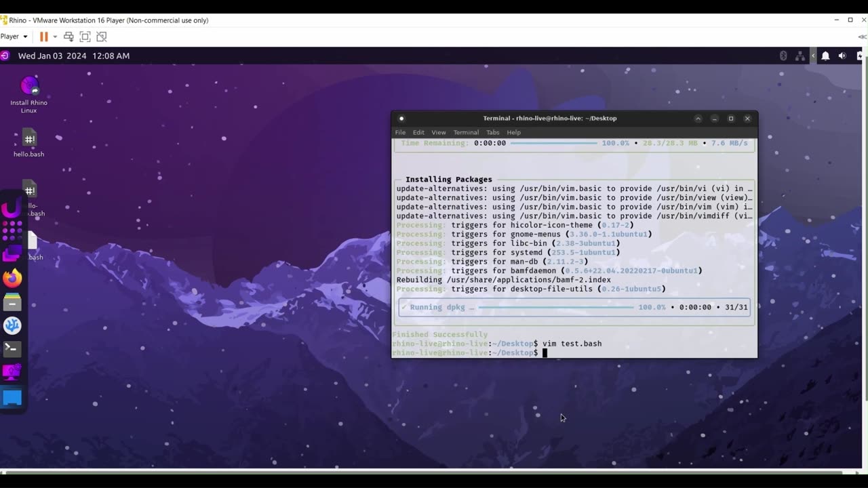This screenshot has height=488, width=868.
Task: Click 'triggers for libc-bin' line
Action: click(508, 243)
